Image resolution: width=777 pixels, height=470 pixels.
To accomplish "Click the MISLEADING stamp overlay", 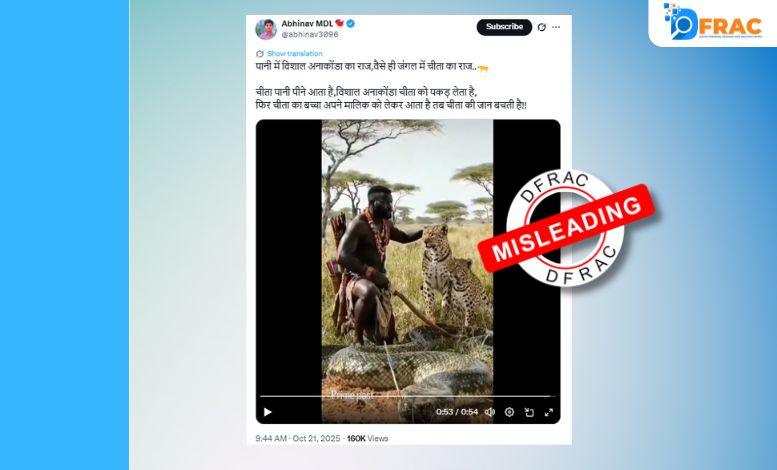I will coord(565,228).
